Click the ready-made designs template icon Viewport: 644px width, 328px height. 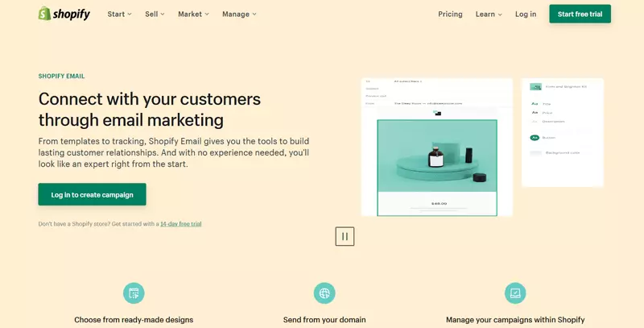(x=134, y=293)
